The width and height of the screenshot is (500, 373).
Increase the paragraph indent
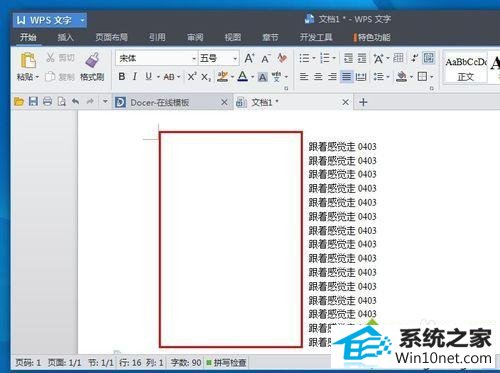click(x=362, y=58)
